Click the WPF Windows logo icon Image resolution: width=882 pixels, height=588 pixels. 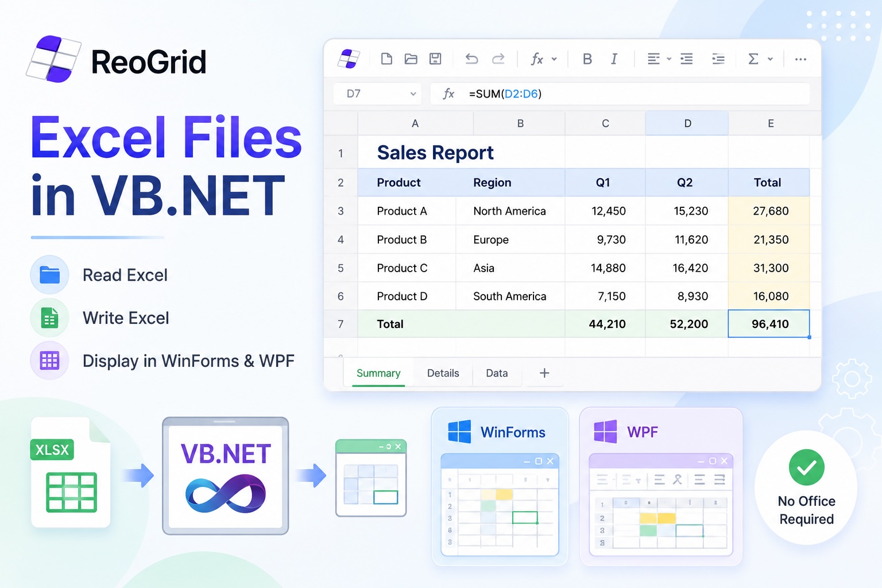click(605, 431)
